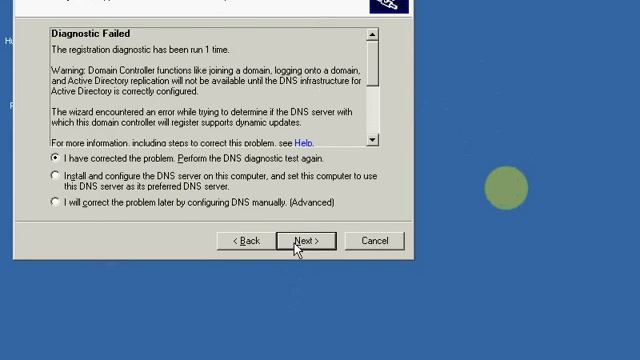Click the 'Diagnostic Failed' heading text

(x=91, y=33)
